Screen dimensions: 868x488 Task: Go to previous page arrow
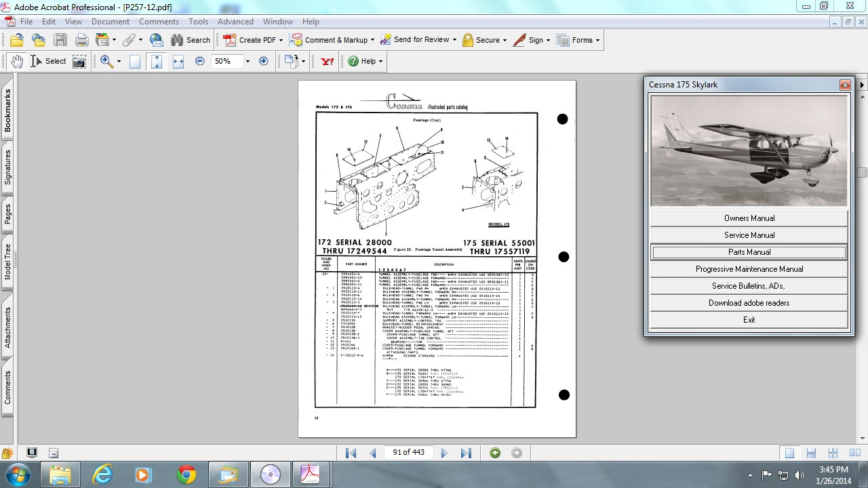[372, 453]
